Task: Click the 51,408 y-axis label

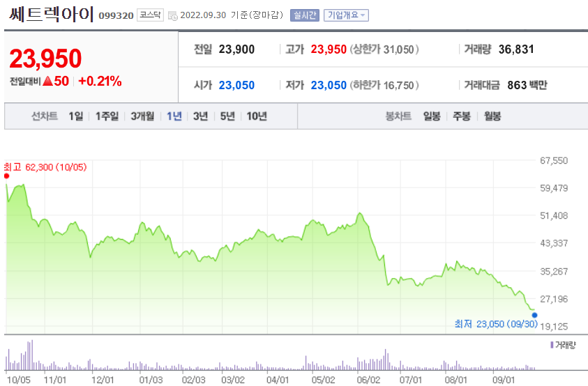Action: pos(554,216)
